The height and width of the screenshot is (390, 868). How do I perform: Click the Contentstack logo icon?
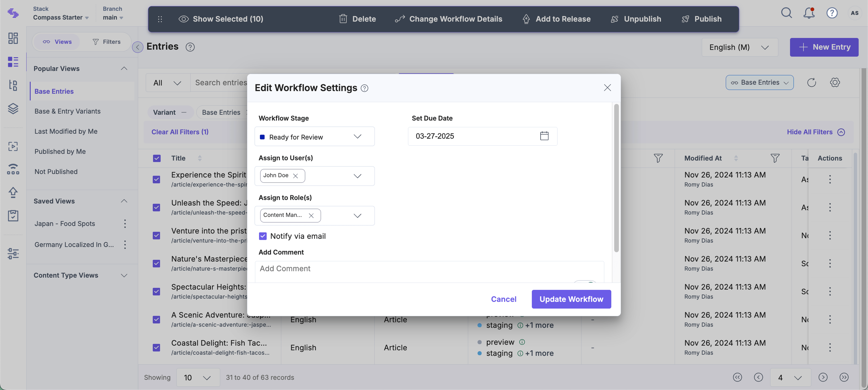click(x=13, y=13)
